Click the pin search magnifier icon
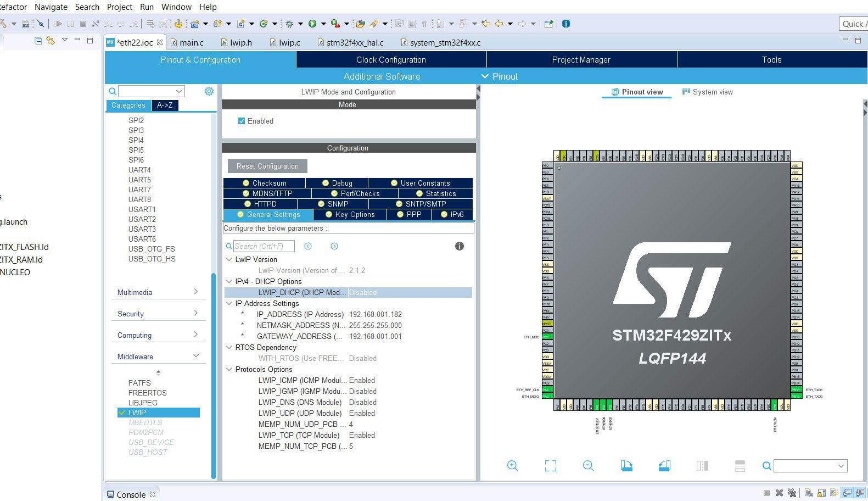This screenshot has height=501, width=868. (x=767, y=466)
